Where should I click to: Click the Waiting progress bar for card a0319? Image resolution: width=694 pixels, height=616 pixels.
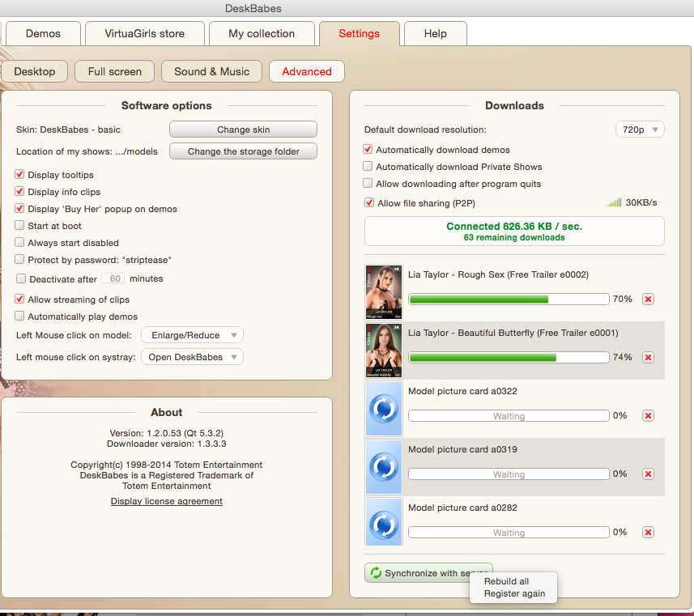(x=509, y=474)
